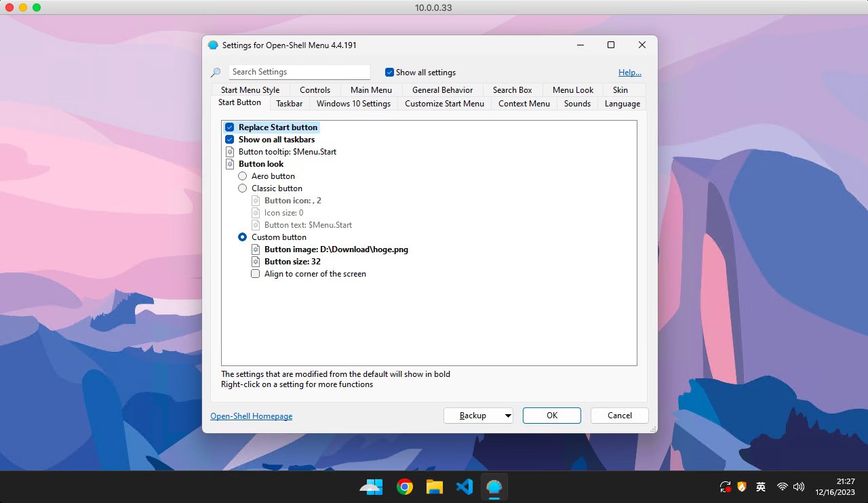The width and height of the screenshot is (868, 503).
Task: Uncheck Show on all taskbars
Action: click(230, 140)
